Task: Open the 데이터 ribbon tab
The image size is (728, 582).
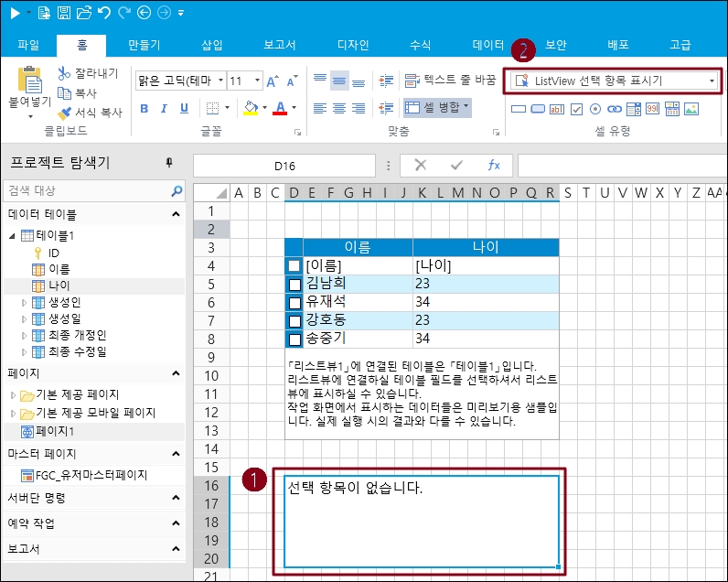Action: pyautogui.click(x=487, y=44)
